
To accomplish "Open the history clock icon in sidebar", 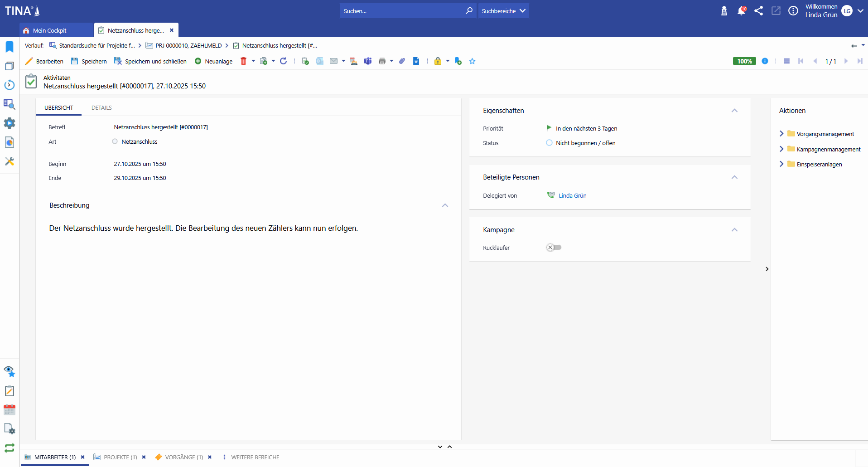I will [x=10, y=85].
